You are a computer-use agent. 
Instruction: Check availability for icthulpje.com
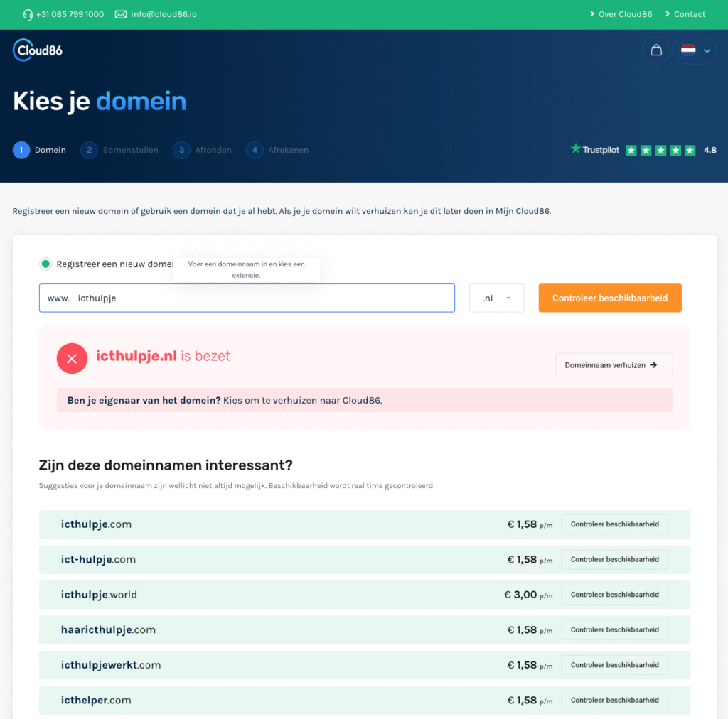coord(614,524)
